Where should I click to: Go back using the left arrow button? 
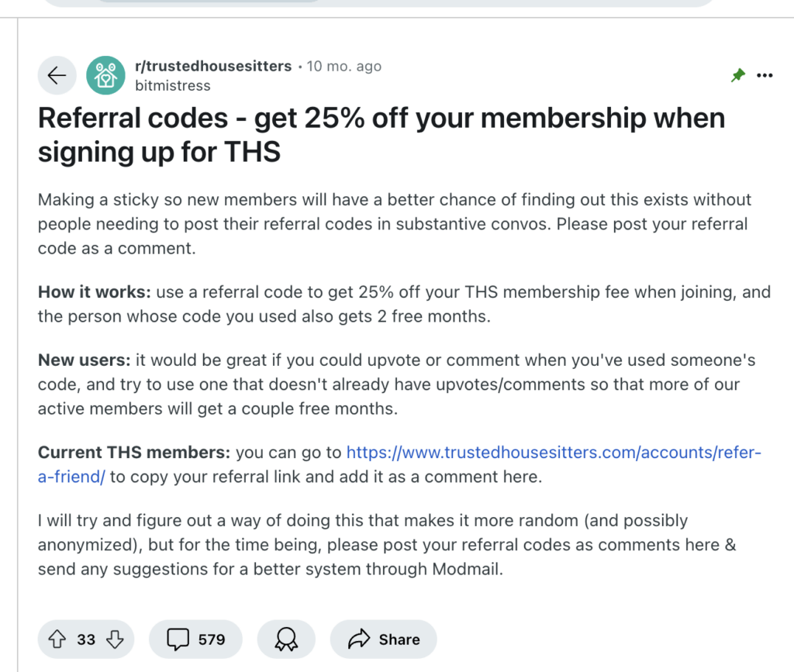(x=57, y=75)
